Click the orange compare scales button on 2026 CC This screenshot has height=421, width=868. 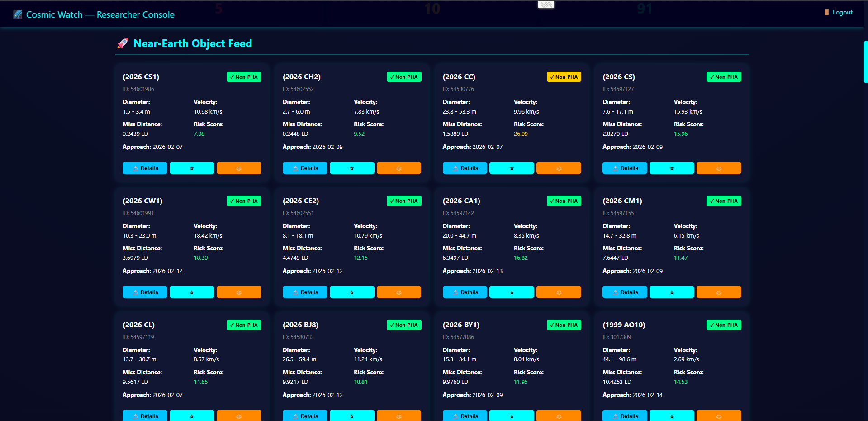coord(559,168)
